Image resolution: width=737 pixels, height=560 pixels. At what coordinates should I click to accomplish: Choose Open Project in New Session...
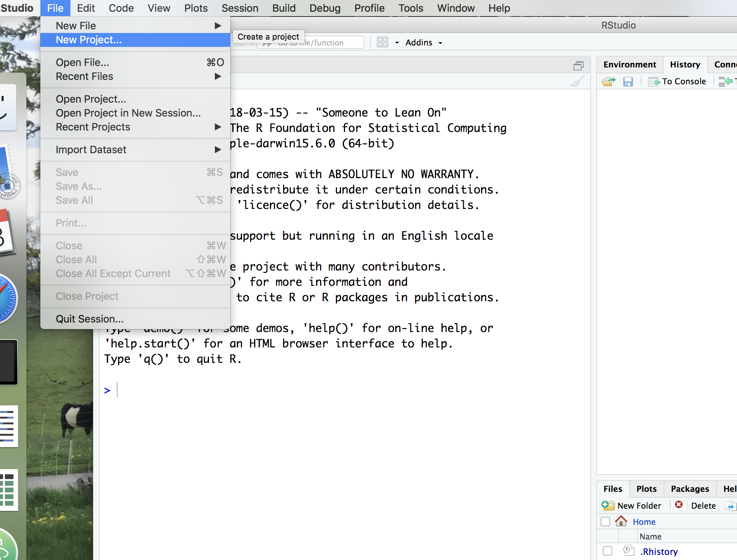tap(135, 113)
